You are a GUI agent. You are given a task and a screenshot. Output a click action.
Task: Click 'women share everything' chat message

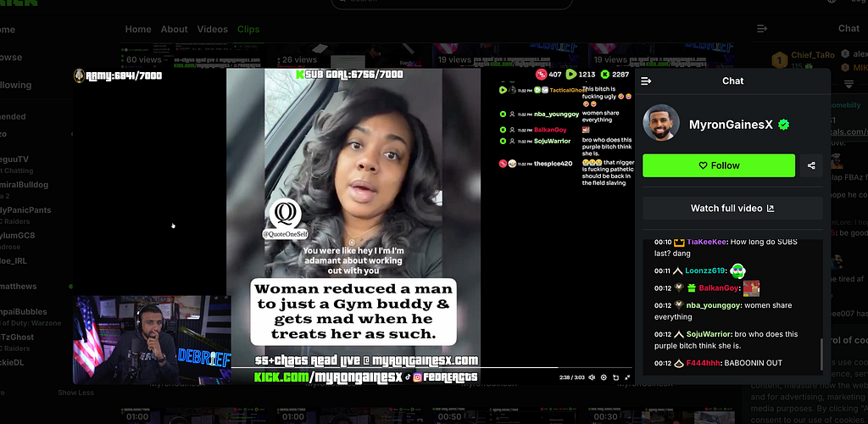[x=723, y=311]
